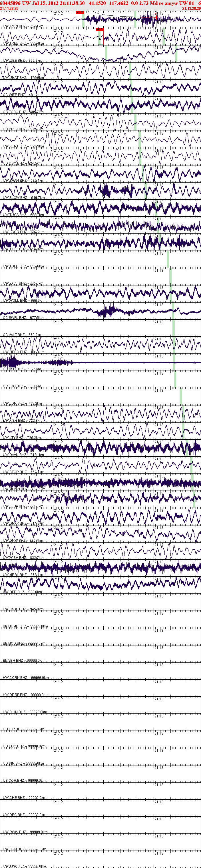Select the UW WISH BHZ 832.7km label
The height and width of the screenshot is (868, 201).
pos(23,558)
